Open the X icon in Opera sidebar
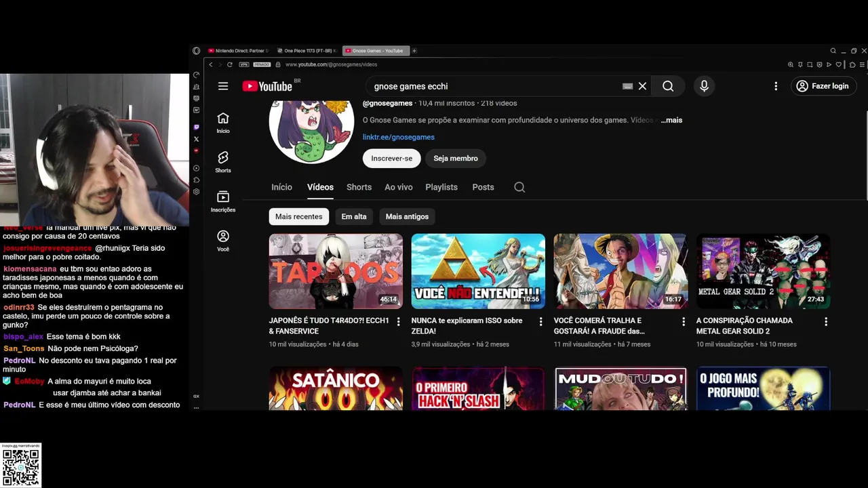868x488 pixels. [x=197, y=139]
